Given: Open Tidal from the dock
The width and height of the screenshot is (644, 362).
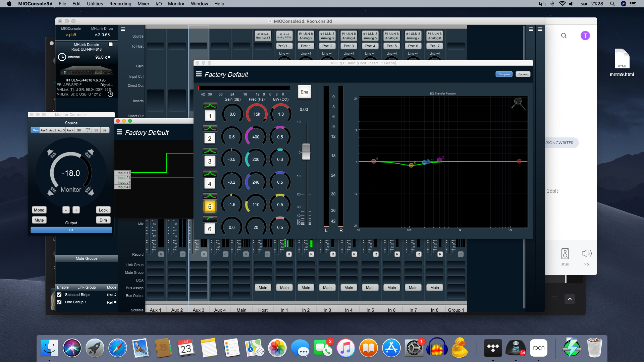Looking at the screenshot, I should 493,348.
